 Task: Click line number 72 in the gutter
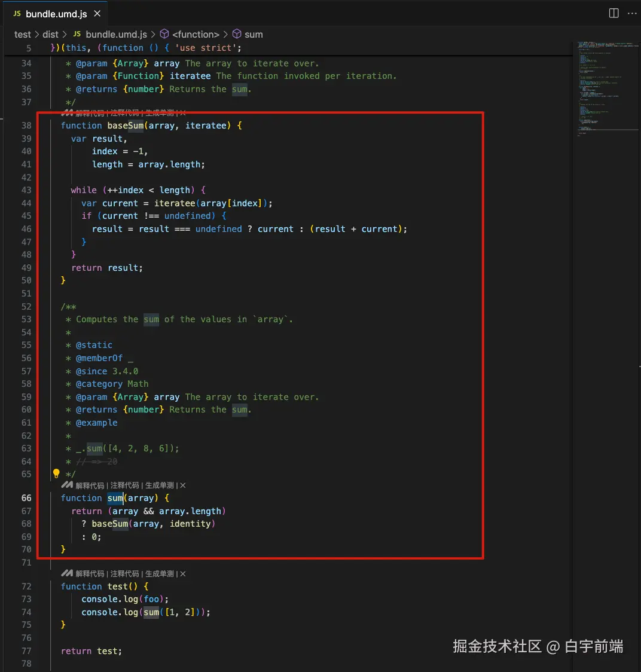pos(26,586)
